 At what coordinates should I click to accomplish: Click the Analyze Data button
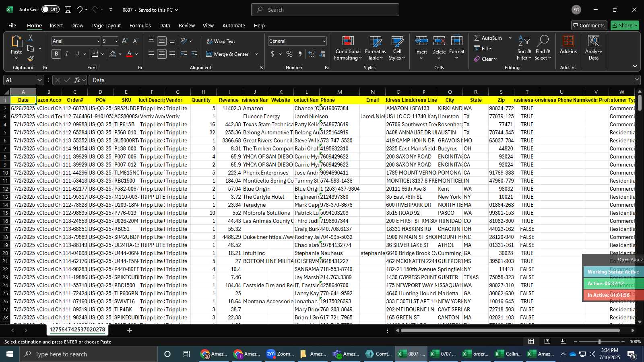pos(593,48)
